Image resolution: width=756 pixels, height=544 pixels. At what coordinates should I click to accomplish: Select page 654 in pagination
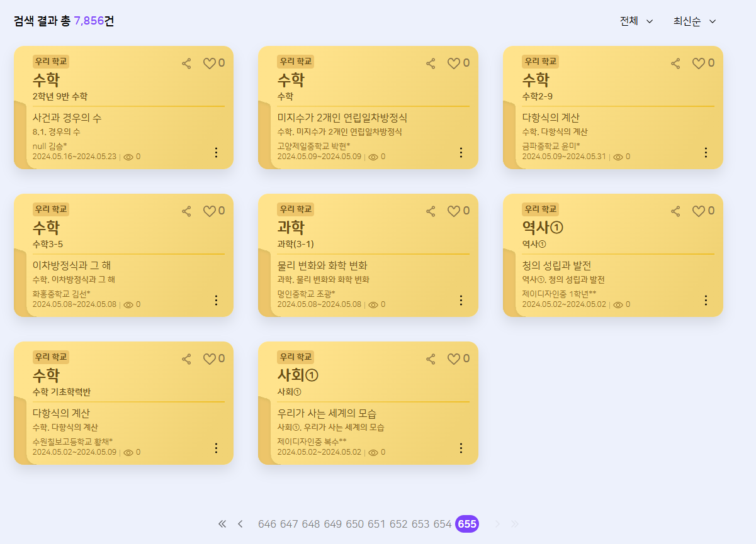click(443, 525)
